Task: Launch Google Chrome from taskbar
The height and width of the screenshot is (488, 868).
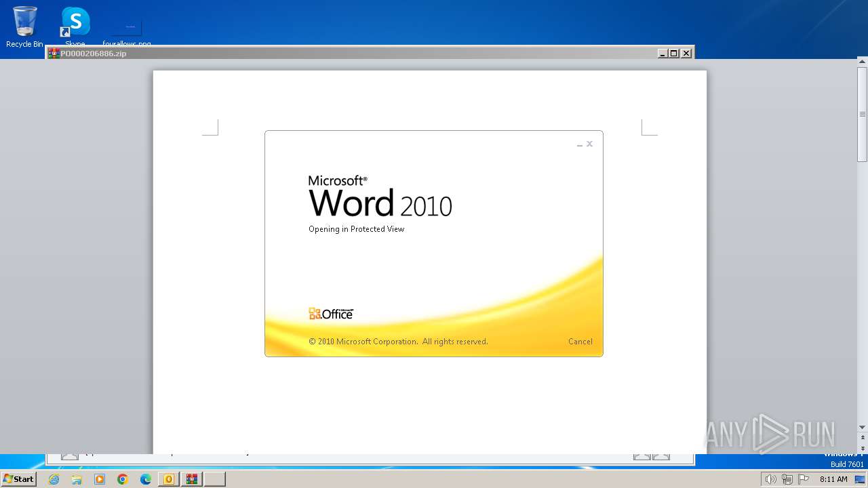Action: [x=123, y=479]
